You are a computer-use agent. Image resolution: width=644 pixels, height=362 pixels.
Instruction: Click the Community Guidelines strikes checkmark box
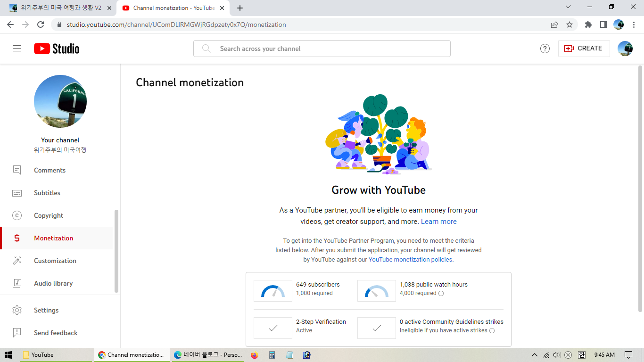pos(377,328)
